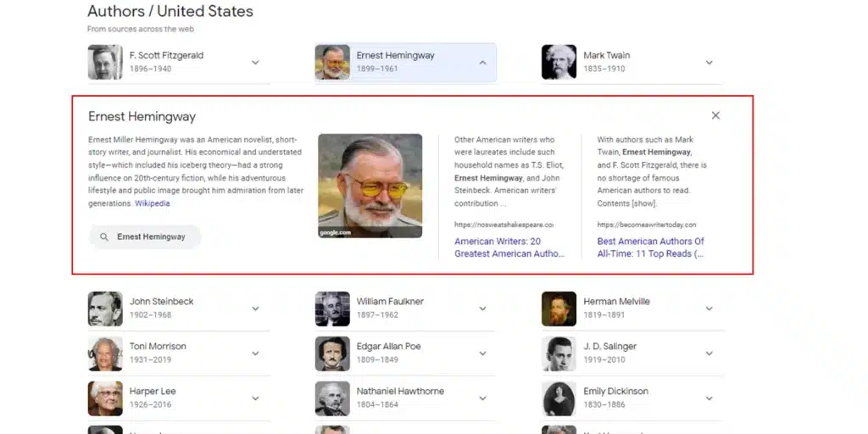The height and width of the screenshot is (434, 868).
Task: Expand the John Steinbeck chevron
Action: coord(255,309)
